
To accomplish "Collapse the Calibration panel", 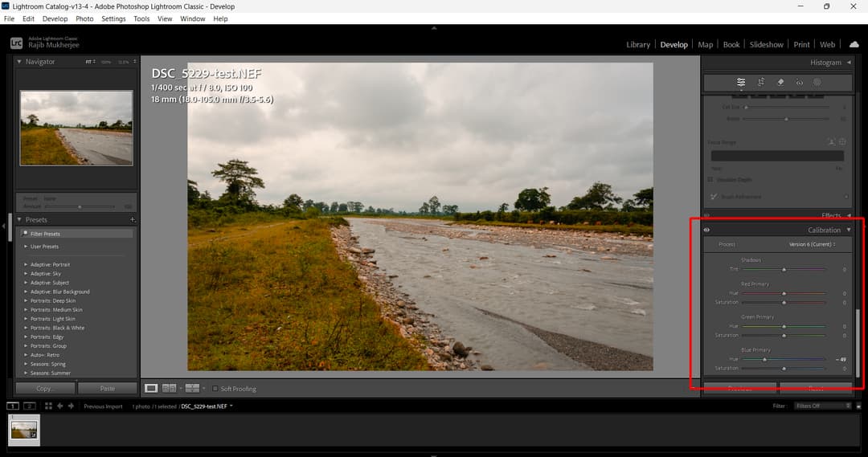I will click(x=849, y=231).
